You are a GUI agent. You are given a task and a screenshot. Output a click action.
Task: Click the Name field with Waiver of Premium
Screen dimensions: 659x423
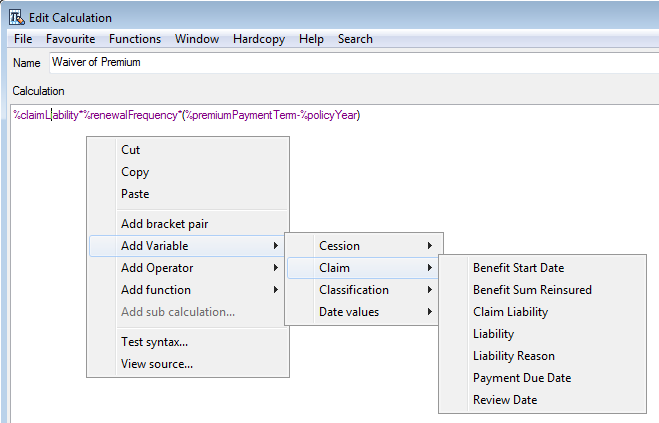(350, 62)
